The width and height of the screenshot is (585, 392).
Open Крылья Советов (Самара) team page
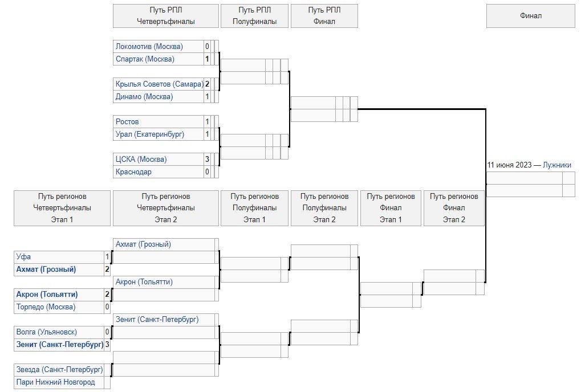159,84
